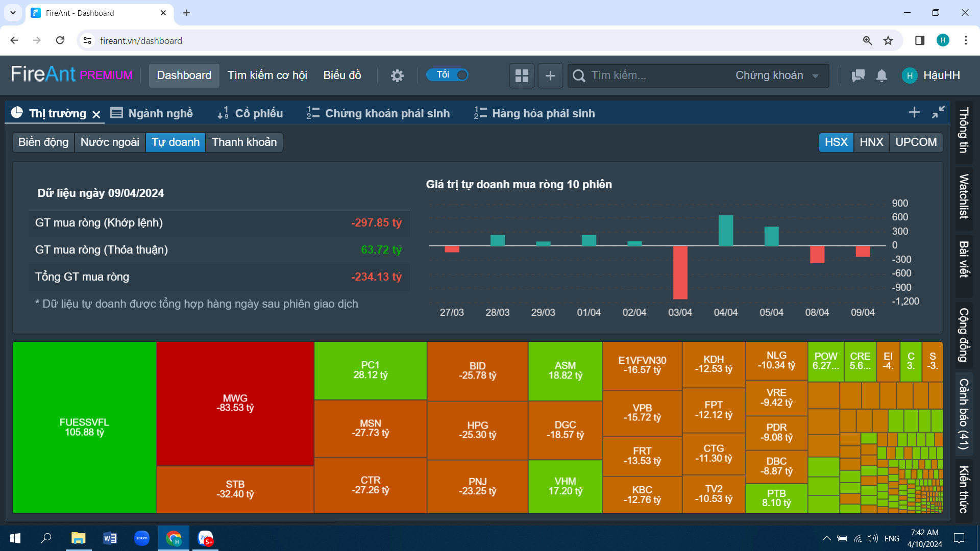Expand the Cảnh báo (41) side panel
The width and height of the screenshot is (980, 551).
[964, 413]
